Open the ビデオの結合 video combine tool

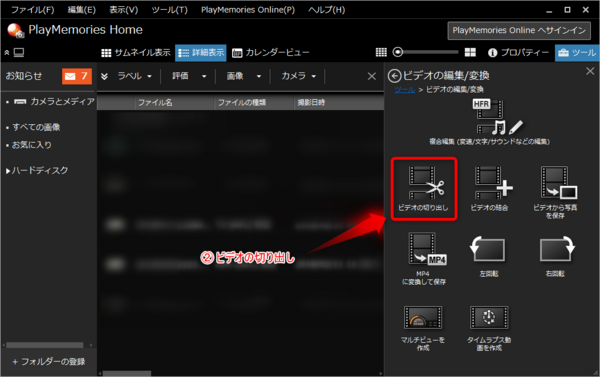[x=489, y=188]
